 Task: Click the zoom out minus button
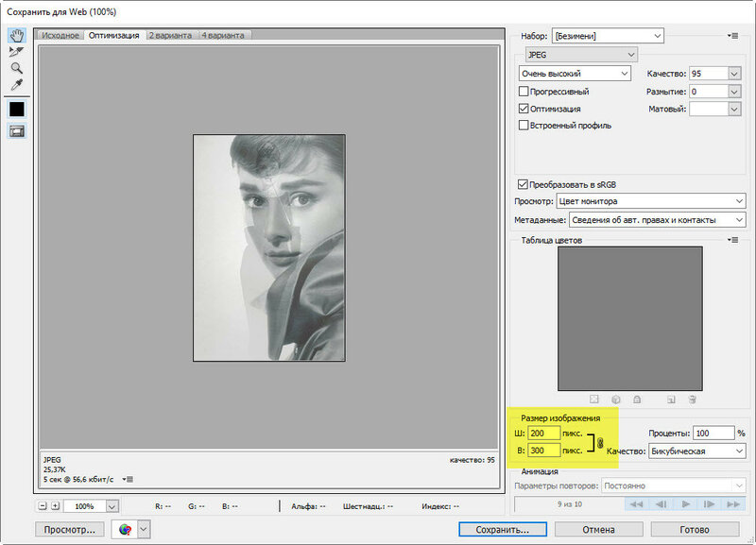pyautogui.click(x=43, y=506)
